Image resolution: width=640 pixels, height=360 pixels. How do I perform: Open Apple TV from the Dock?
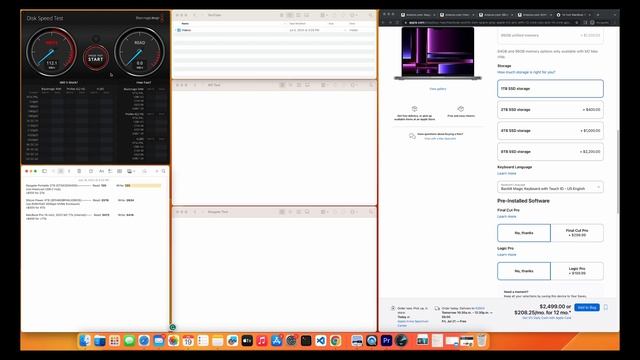247,340
